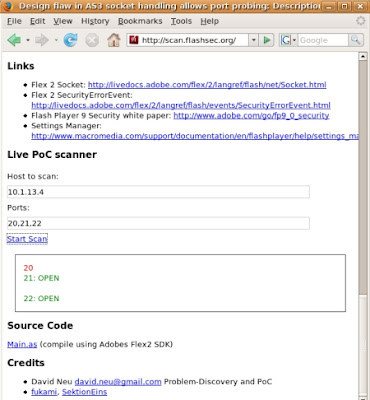Open the SektionEins link
This screenshot has width=370, height=400.
[85, 392]
